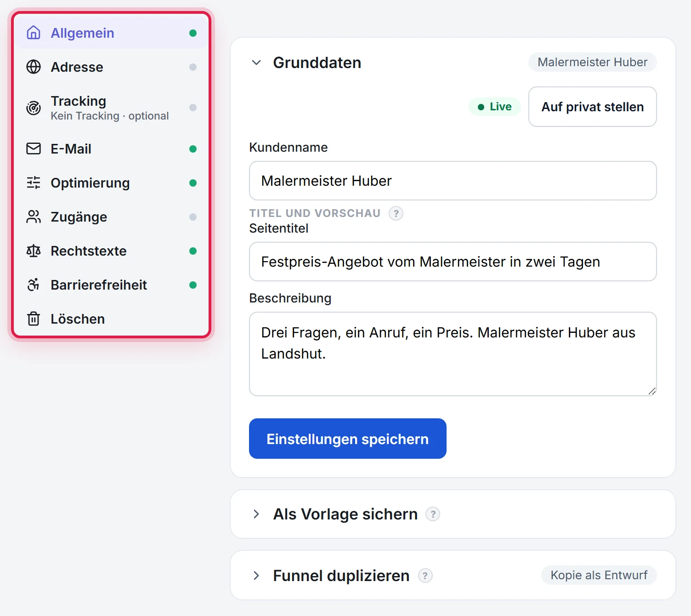
Task: Click the accessibility icon beside Barrierefreiheit
Action: point(34,285)
